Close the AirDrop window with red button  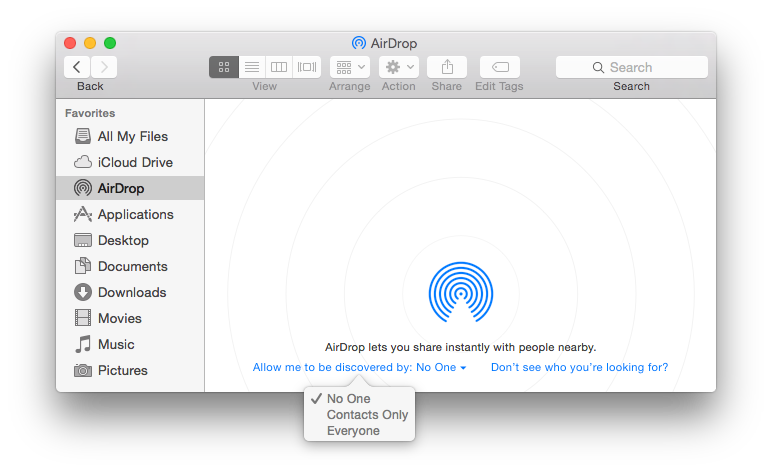(70, 43)
